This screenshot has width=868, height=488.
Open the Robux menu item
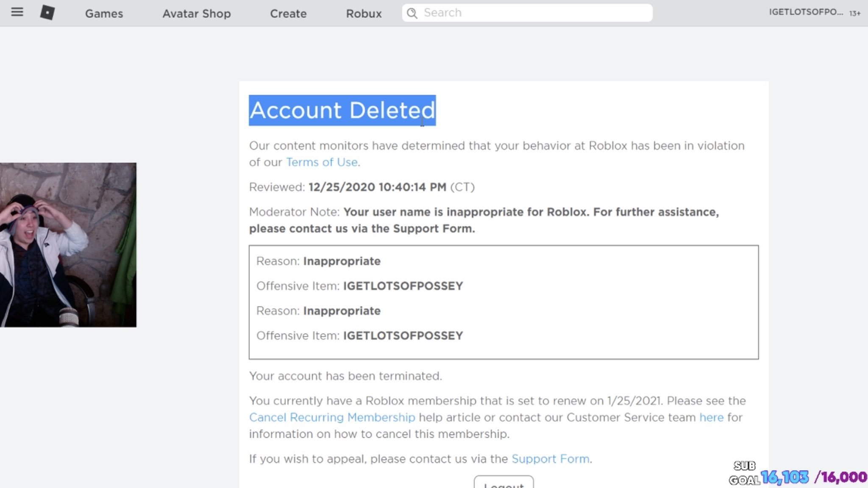(364, 14)
